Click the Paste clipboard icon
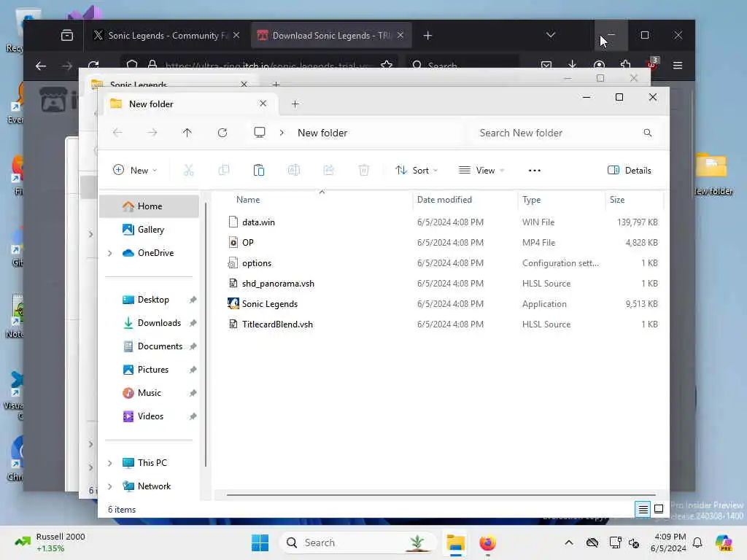 tap(259, 170)
